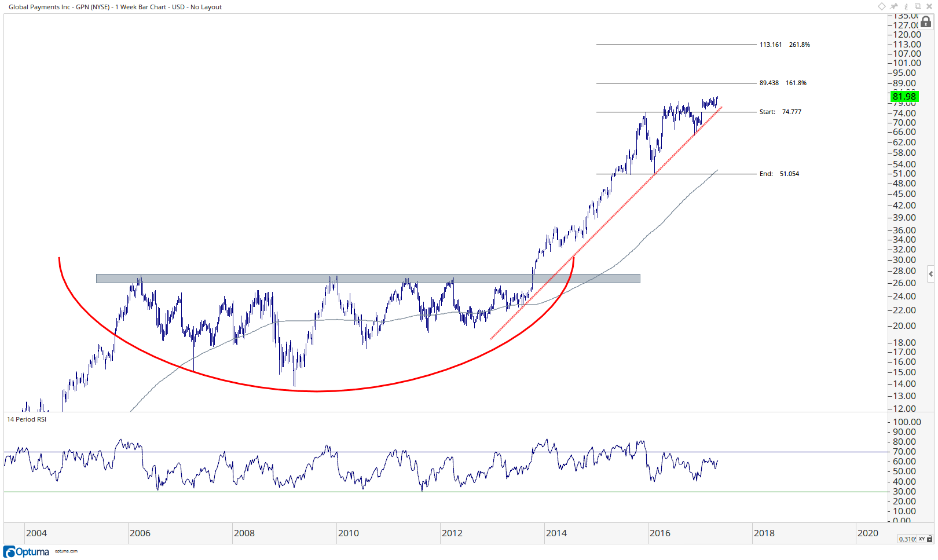The image size is (938, 560).
Task: Open the optuma.com link
Action: pyautogui.click(x=66, y=551)
